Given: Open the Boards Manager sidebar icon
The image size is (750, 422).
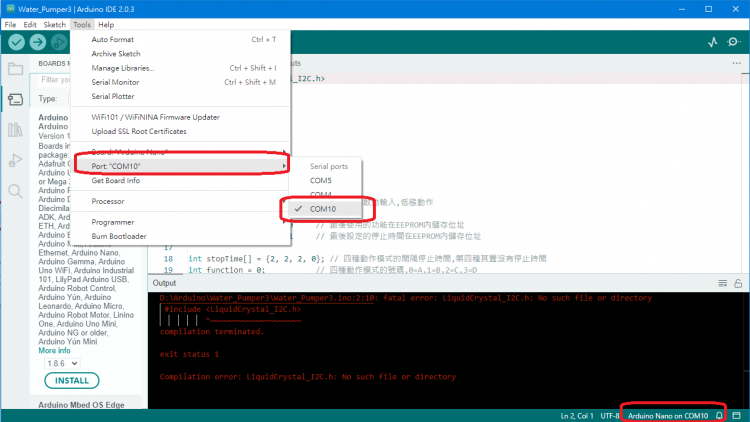Looking at the screenshot, I should (x=15, y=100).
